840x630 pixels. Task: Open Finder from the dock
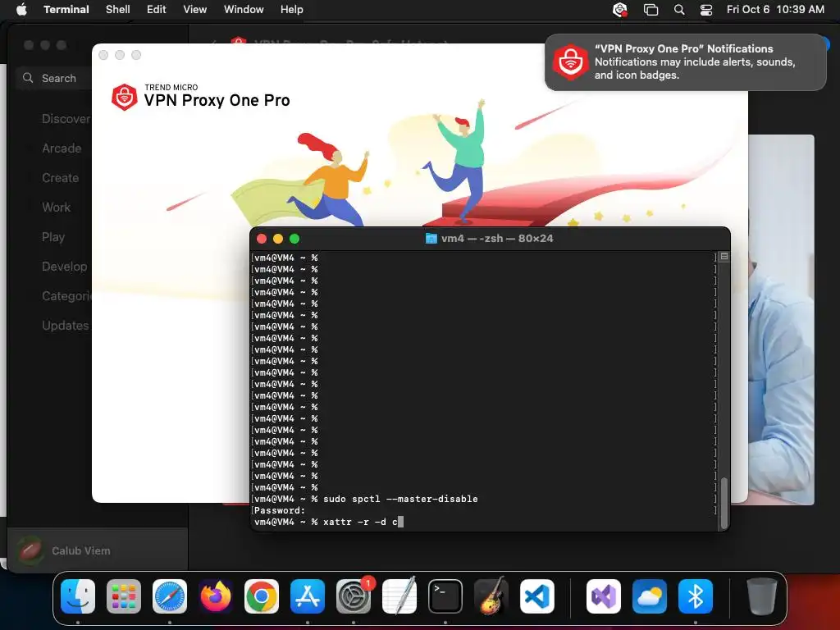pyautogui.click(x=78, y=596)
